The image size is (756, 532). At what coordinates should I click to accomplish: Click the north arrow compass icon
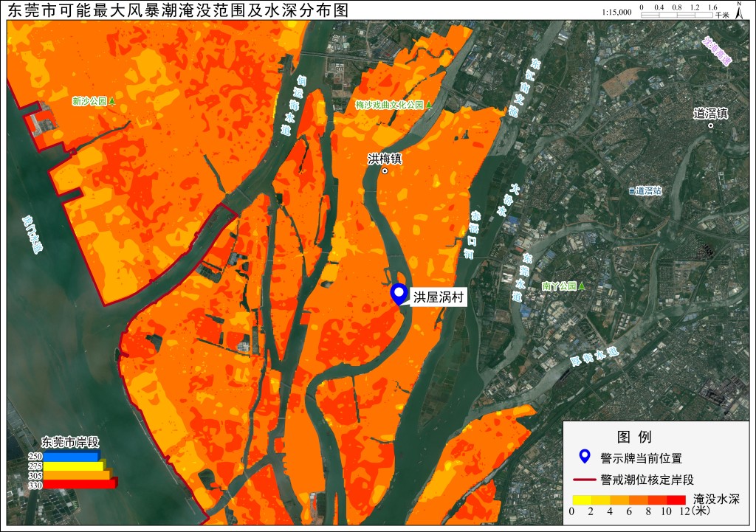tap(738, 10)
